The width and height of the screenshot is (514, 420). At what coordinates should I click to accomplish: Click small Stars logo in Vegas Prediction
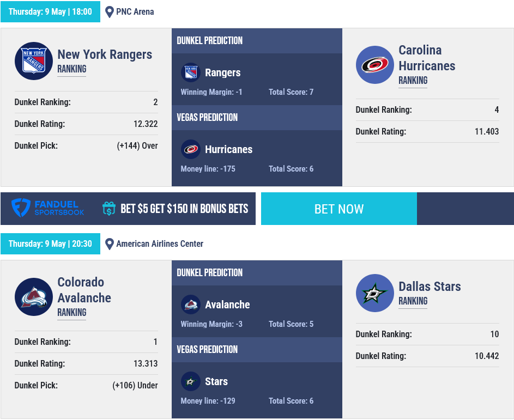(x=191, y=381)
